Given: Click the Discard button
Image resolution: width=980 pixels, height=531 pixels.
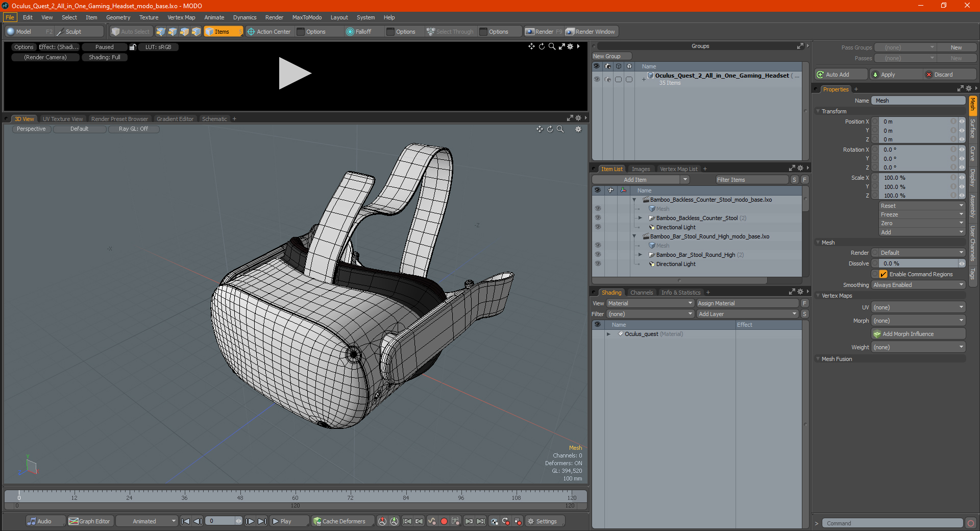Looking at the screenshot, I should pyautogui.click(x=950, y=75).
